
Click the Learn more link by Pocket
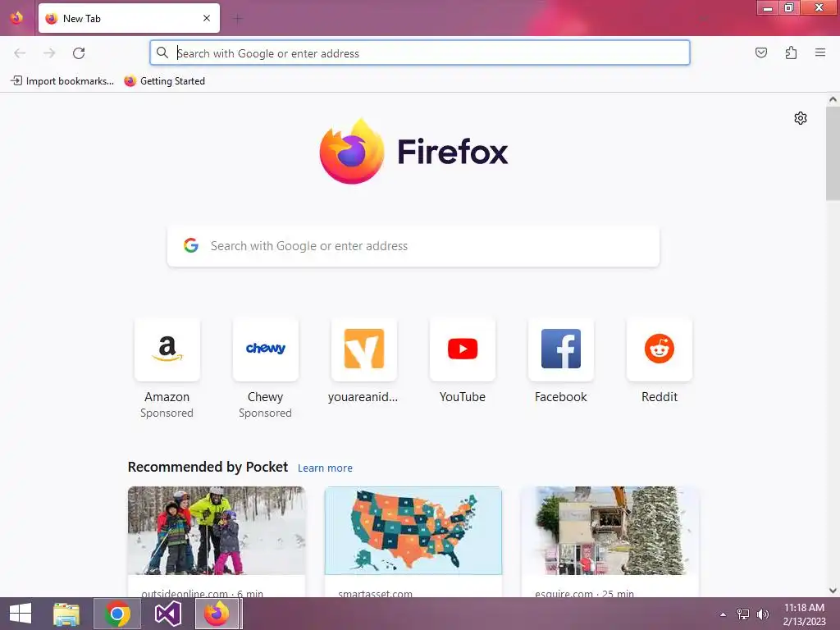pyautogui.click(x=325, y=468)
